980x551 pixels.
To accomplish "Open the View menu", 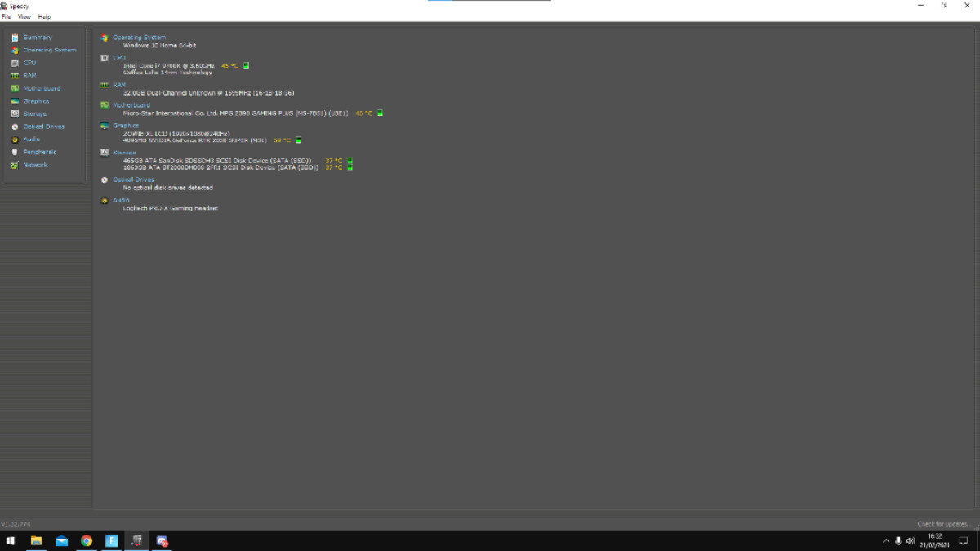I will [x=24, y=16].
